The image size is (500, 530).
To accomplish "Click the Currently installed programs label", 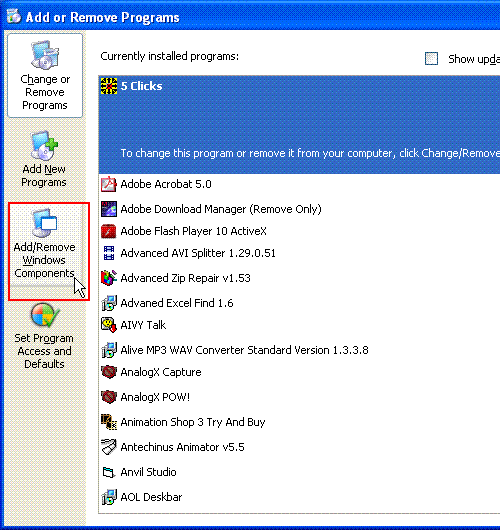I will 169,56.
